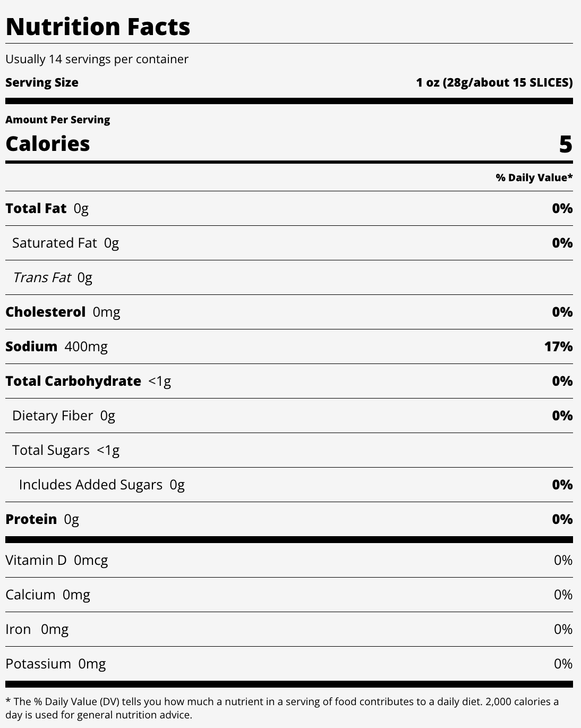Select the Cholesterol row label
581x728 pixels.
63,312
